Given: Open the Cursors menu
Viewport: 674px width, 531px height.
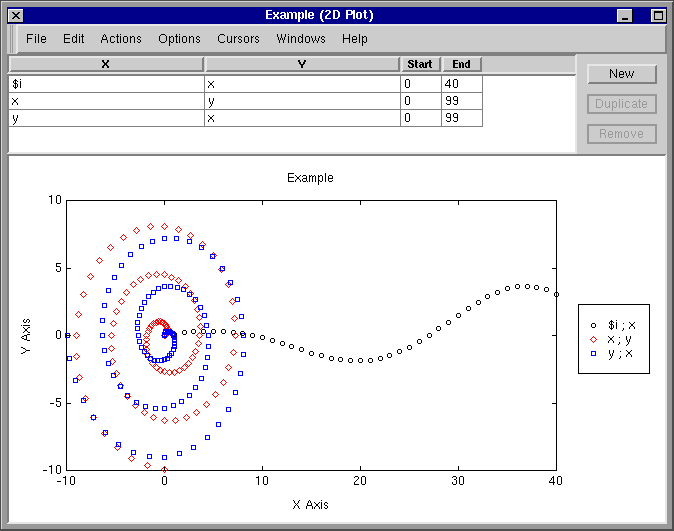Looking at the screenshot, I should 238,39.
